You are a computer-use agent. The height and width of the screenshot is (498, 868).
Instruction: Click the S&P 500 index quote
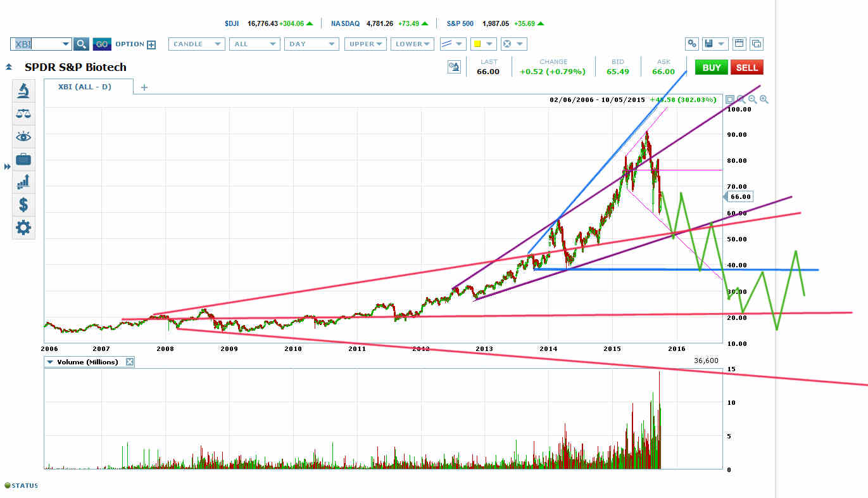tap(496, 23)
